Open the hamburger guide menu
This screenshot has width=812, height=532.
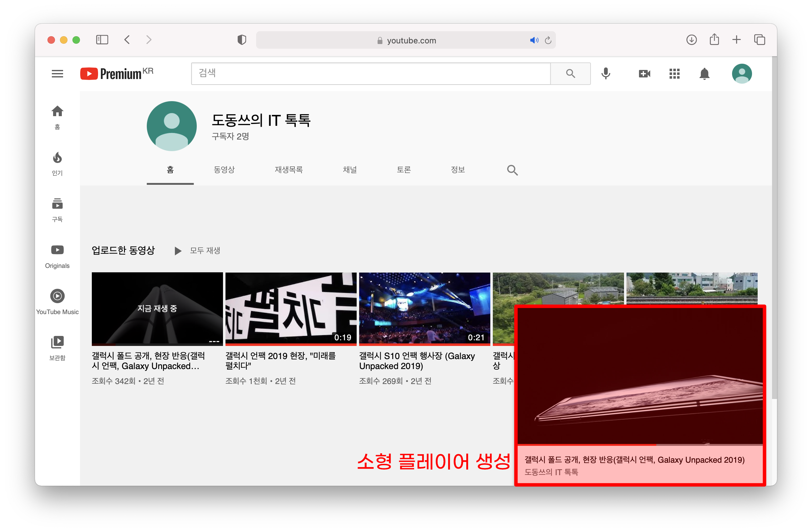[x=57, y=74]
